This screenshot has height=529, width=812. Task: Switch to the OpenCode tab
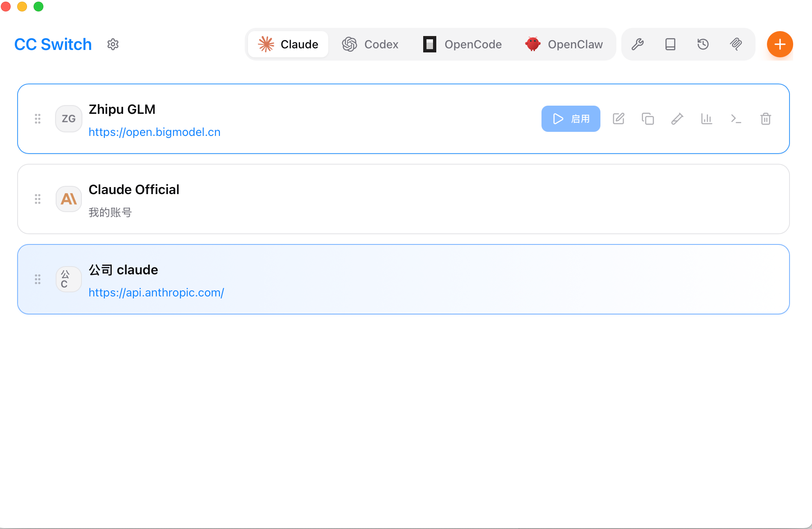coord(462,44)
